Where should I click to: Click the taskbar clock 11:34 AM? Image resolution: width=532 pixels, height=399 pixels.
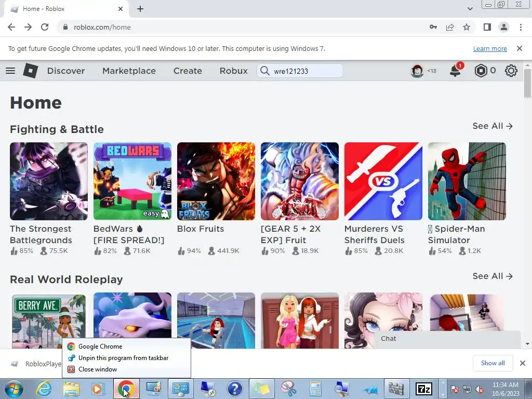coord(505,385)
